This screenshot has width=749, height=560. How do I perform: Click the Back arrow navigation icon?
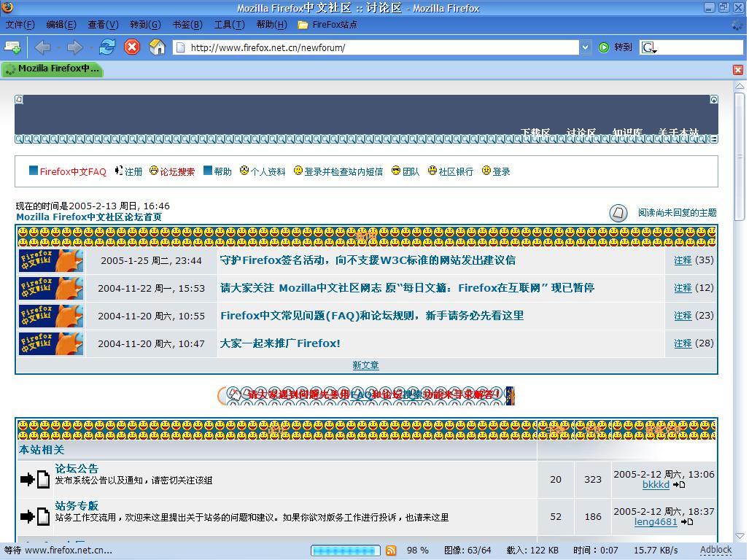tap(42, 47)
